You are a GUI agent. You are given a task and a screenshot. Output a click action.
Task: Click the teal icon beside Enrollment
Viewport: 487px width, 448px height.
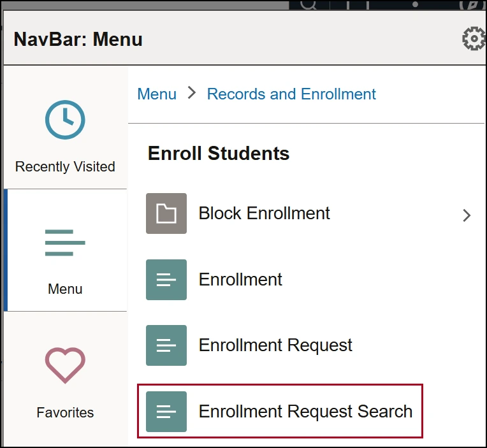[x=166, y=280]
